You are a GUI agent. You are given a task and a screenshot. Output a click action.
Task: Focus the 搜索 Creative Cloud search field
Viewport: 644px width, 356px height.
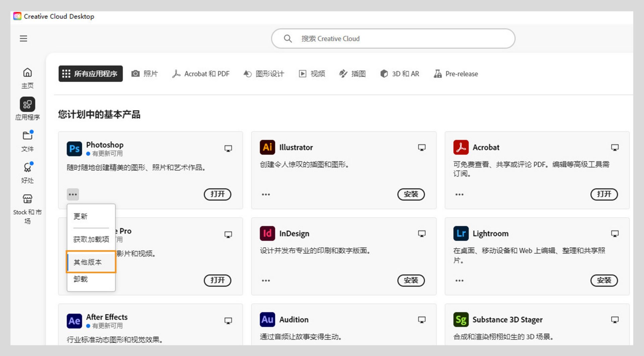click(393, 39)
